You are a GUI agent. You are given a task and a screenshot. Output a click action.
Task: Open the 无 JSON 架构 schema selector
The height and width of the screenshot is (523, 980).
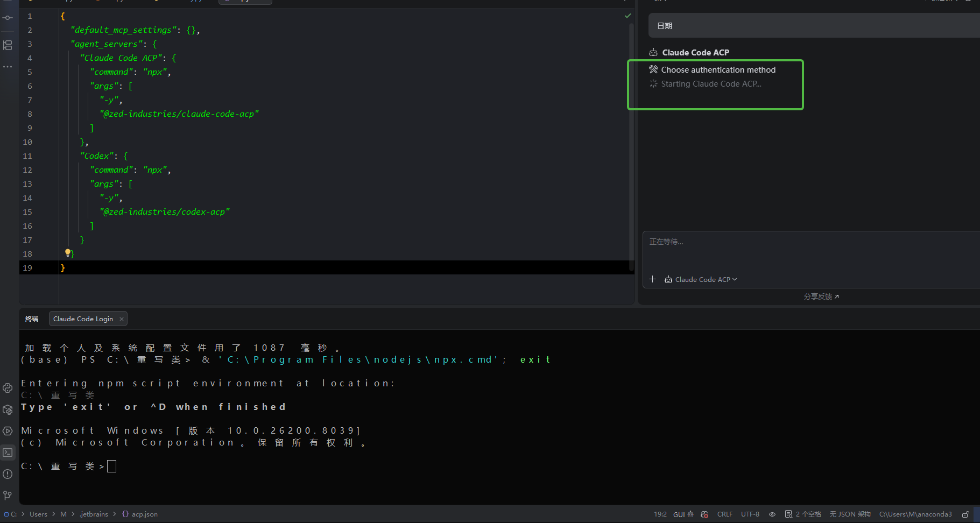click(850, 514)
